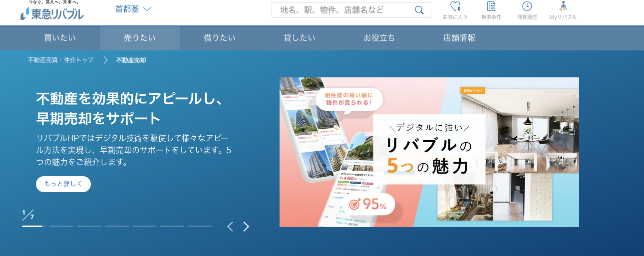Show previous slide with left arrow
Viewport: 644px width, 256px height.
(x=230, y=227)
